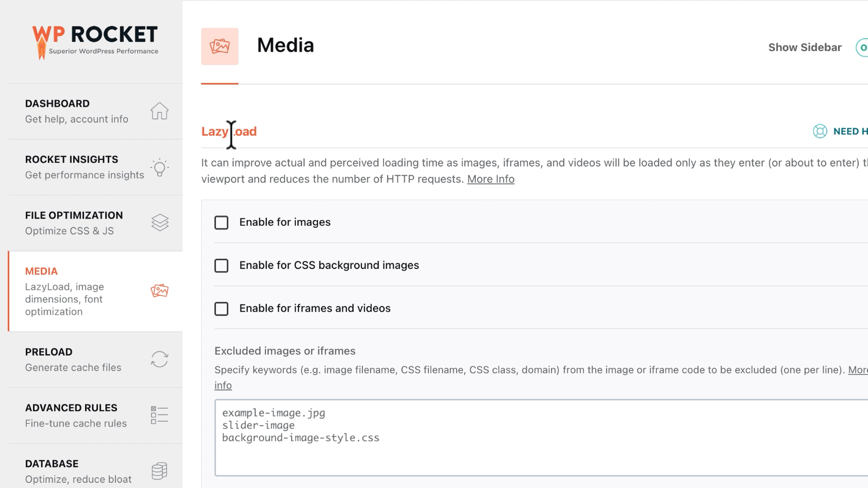Click the Rocket Insights lightbulb icon
The image size is (868, 488).
(x=159, y=167)
